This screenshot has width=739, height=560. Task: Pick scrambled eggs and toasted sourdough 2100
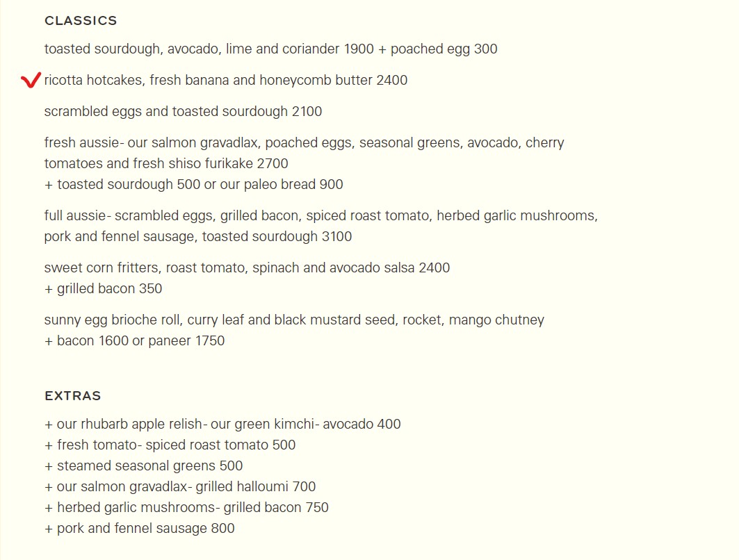pos(184,112)
